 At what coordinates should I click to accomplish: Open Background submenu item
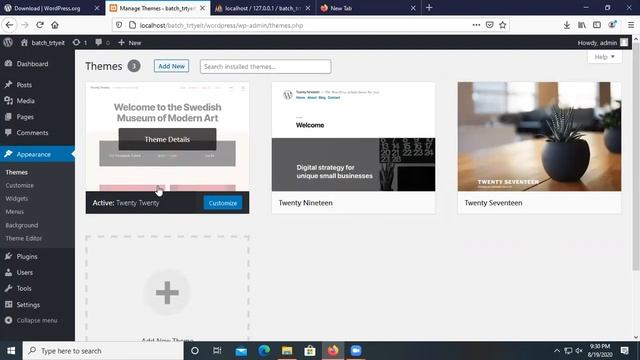22,225
